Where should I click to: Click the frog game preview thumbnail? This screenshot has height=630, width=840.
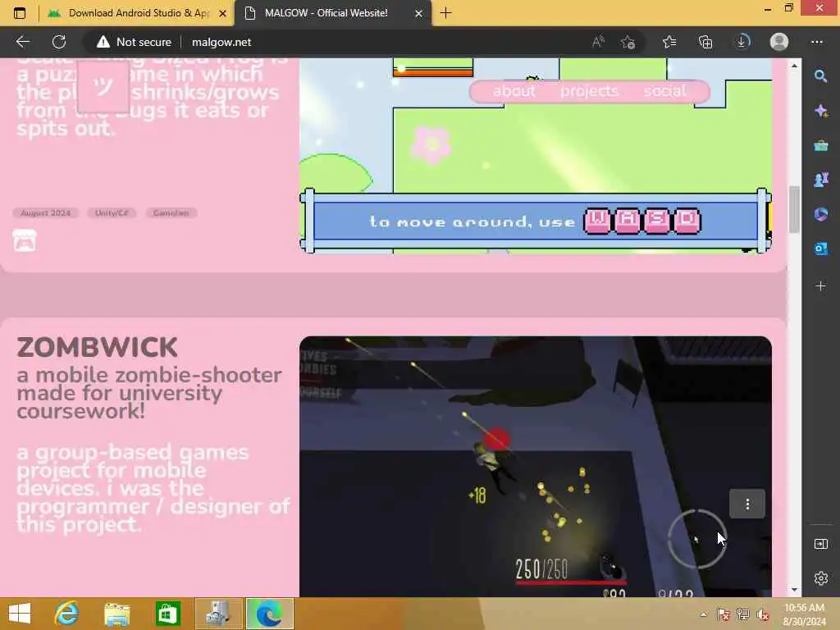[536, 155]
